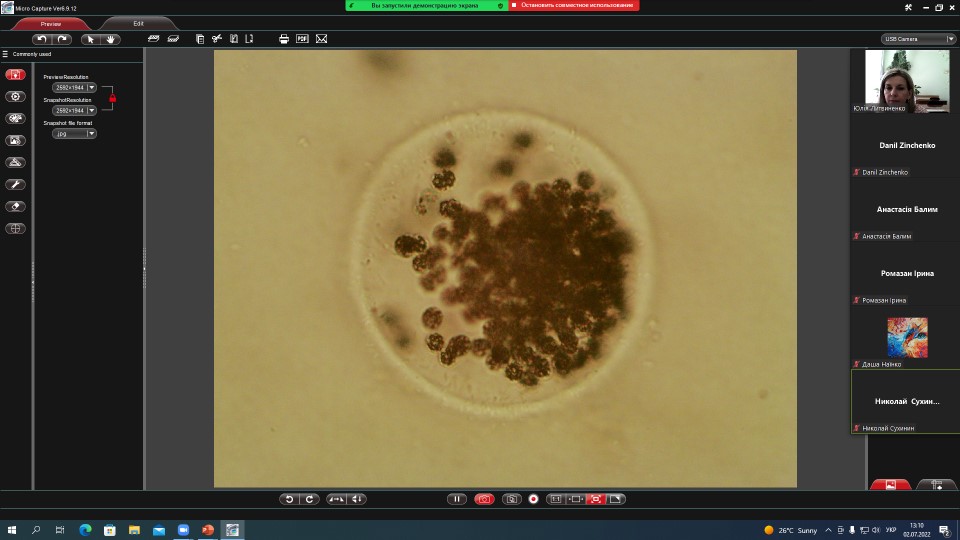This screenshot has width=960, height=540.
Task: Select Danil Zinchenko participant tile
Action: click(x=906, y=146)
